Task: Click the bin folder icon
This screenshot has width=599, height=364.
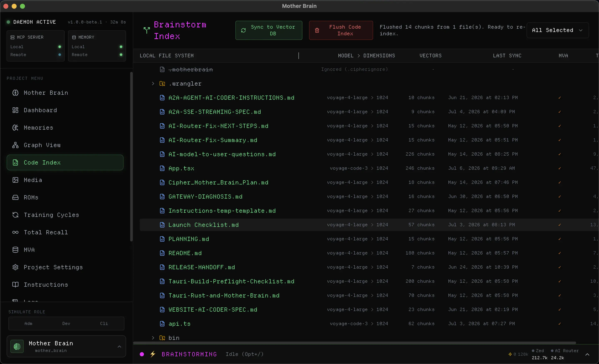Action: coord(162,338)
